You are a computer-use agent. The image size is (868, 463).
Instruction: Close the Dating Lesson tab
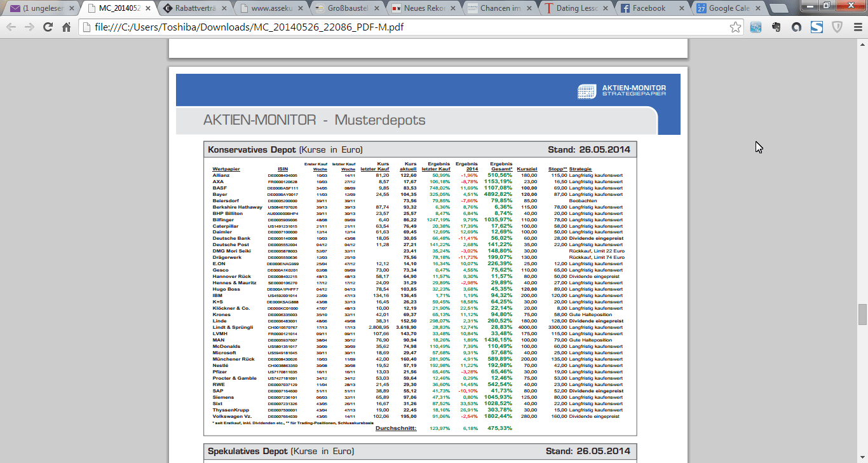pos(606,8)
